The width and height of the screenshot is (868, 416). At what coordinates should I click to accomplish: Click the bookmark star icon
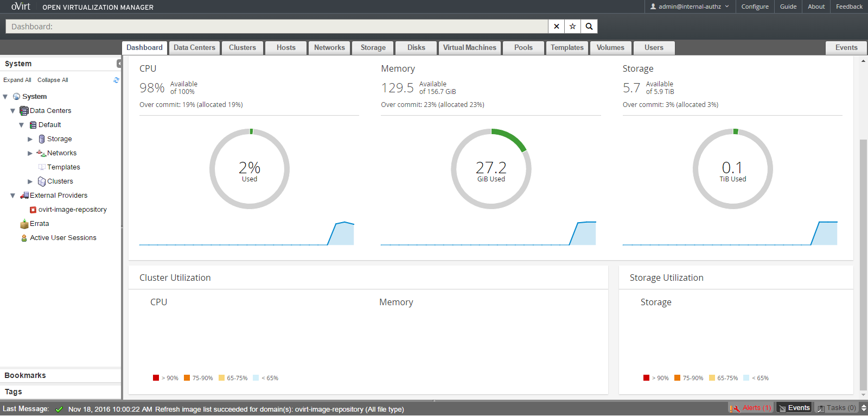[572, 26]
